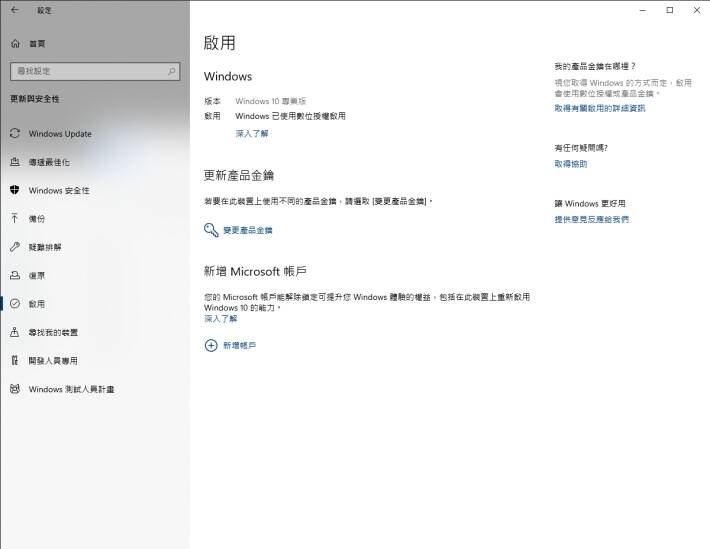Click the Windows 10 專業版 edition text
Image resolution: width=710 pixels, height=549 pixels.
click(x=271, y=101)
